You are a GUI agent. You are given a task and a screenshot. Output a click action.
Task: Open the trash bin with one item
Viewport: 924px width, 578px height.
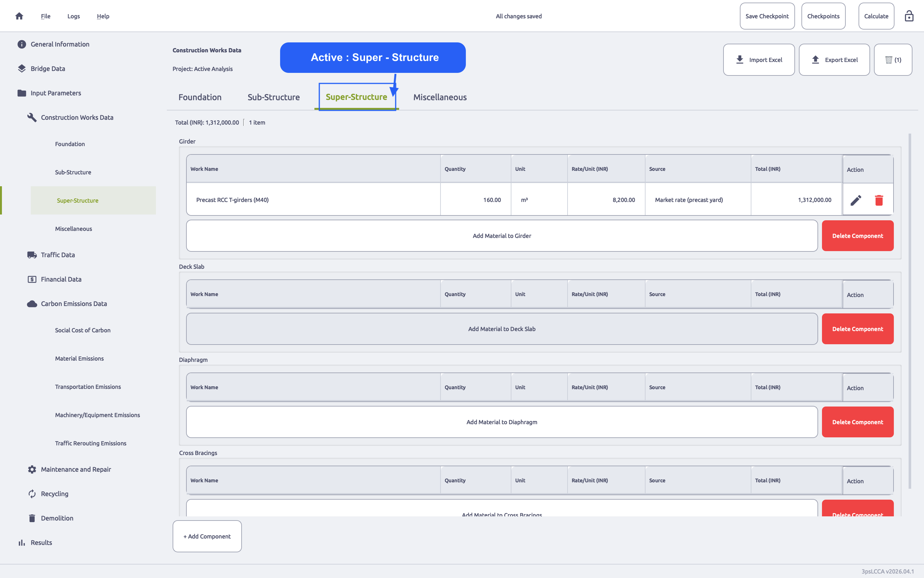tap(893, 60)
